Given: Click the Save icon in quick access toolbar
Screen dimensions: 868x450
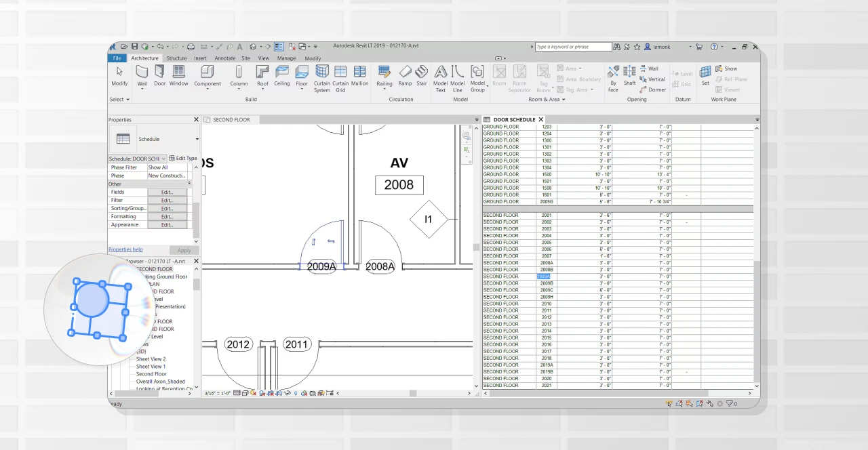Looking at the screenshot, I should (x=134, y=47).
